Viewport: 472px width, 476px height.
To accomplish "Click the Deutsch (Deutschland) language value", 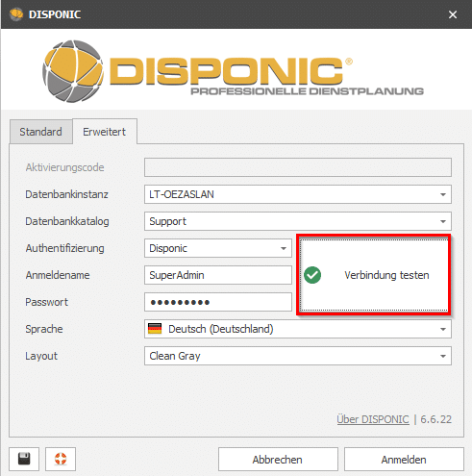I will coord(221,329).
